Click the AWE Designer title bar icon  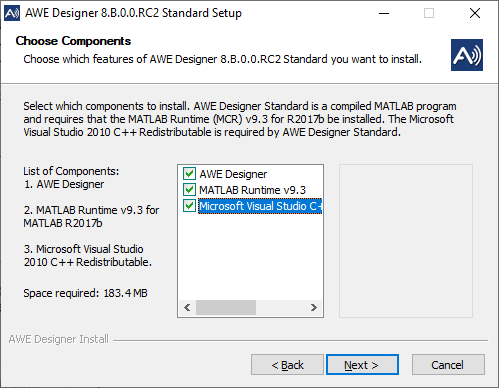click(x=12, y=13)
